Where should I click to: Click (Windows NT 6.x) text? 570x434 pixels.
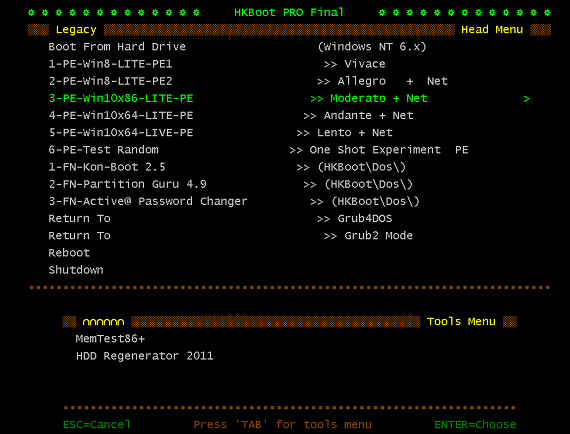(x=372, y=47)
